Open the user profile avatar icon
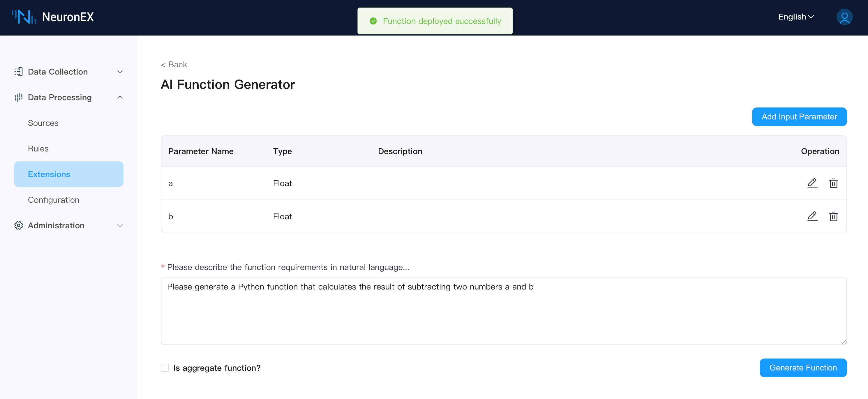 (844, 17)
